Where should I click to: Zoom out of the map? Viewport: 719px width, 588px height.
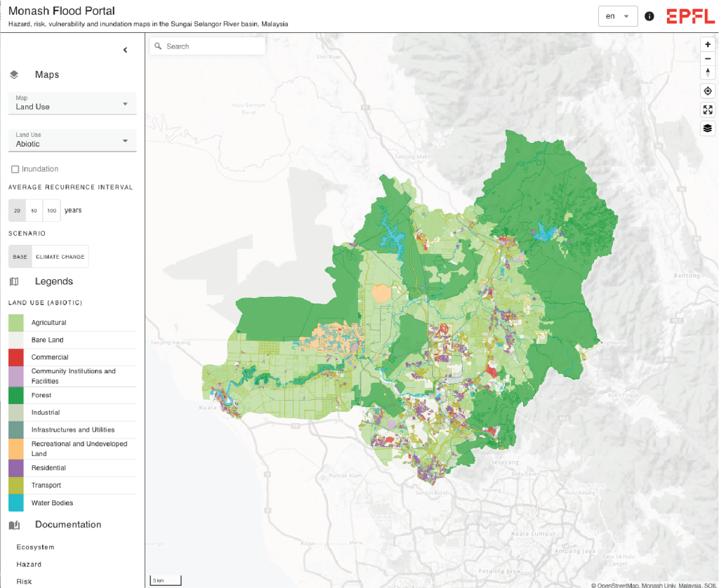pos(708,58)
